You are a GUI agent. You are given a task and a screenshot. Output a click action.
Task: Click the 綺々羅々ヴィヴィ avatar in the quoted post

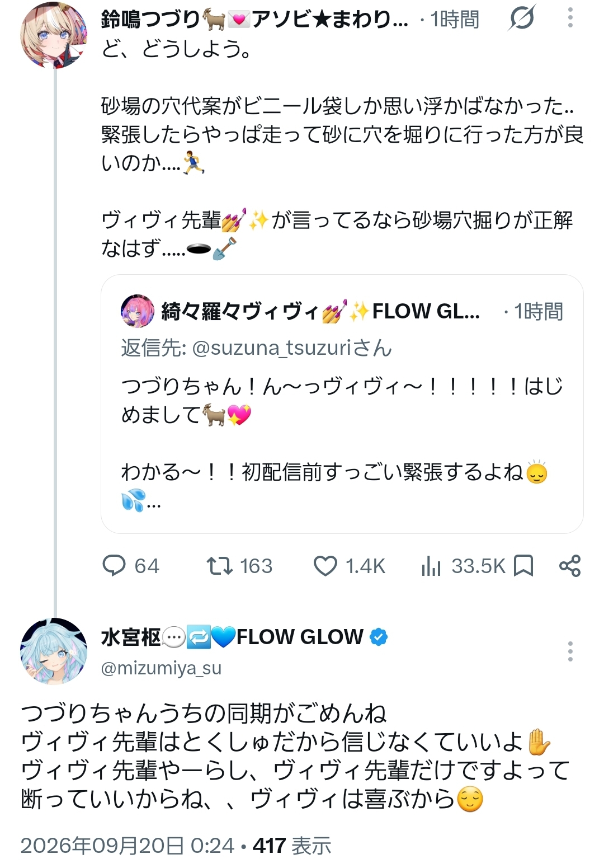[138, 311]
